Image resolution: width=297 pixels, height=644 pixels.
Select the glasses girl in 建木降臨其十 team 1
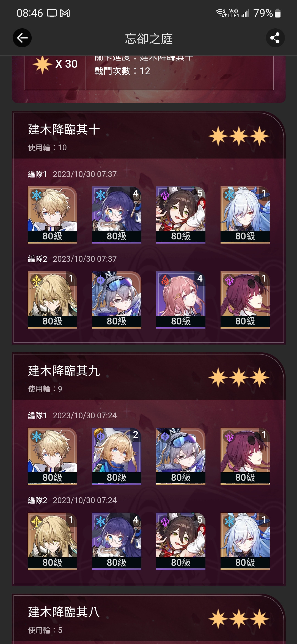(117, 215)
